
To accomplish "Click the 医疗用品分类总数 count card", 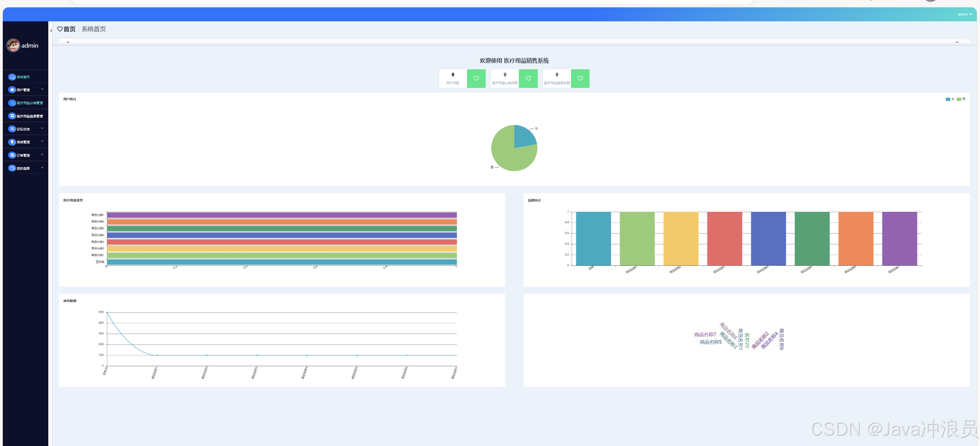I will coord(505,78).
